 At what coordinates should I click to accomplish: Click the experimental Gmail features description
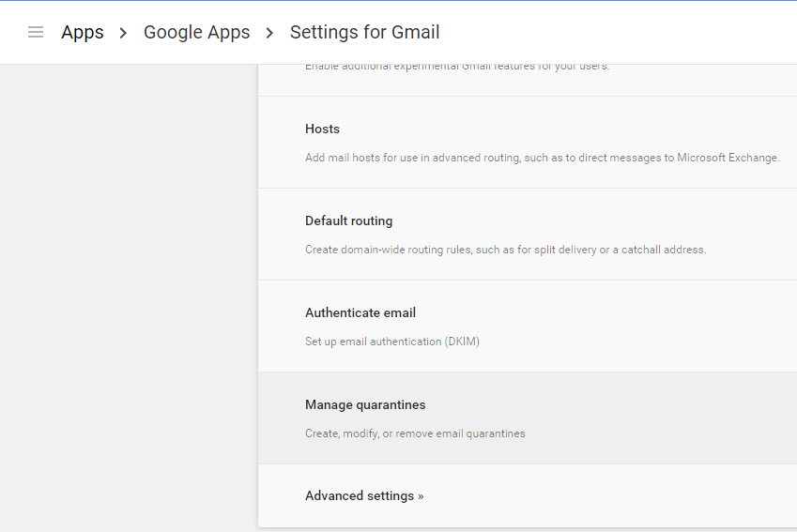456,67
